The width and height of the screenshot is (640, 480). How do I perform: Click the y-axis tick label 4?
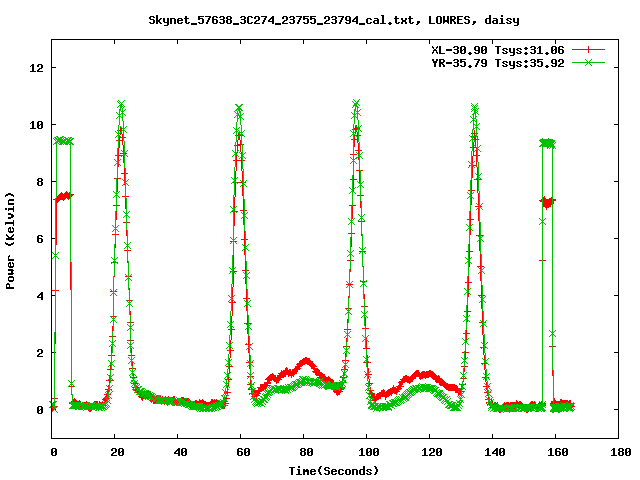[40, 296]
